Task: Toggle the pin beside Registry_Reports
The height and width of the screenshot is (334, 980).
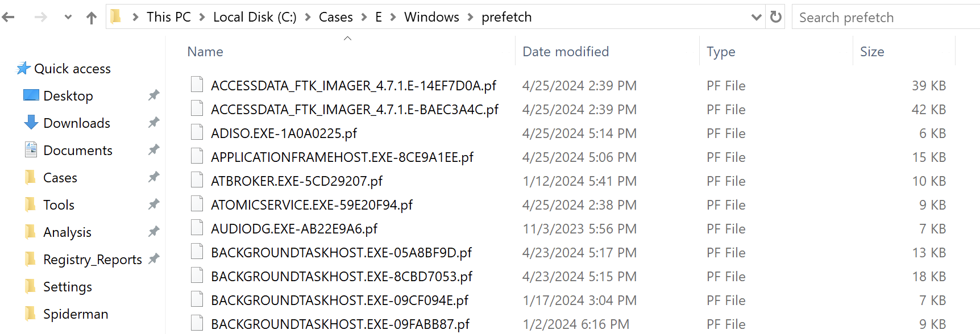Action: [x=154, y=259]
